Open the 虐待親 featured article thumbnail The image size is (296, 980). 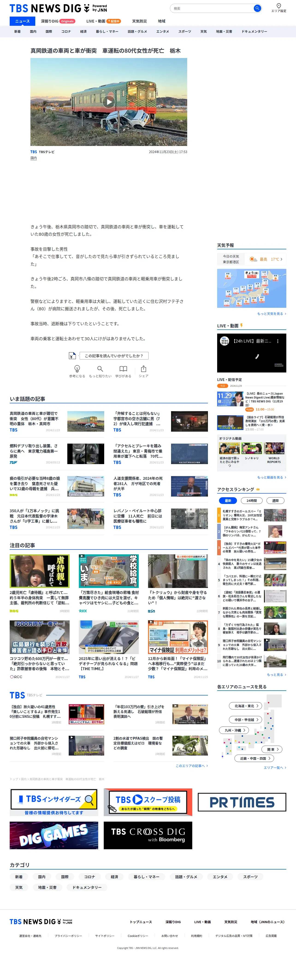(40, 571)
